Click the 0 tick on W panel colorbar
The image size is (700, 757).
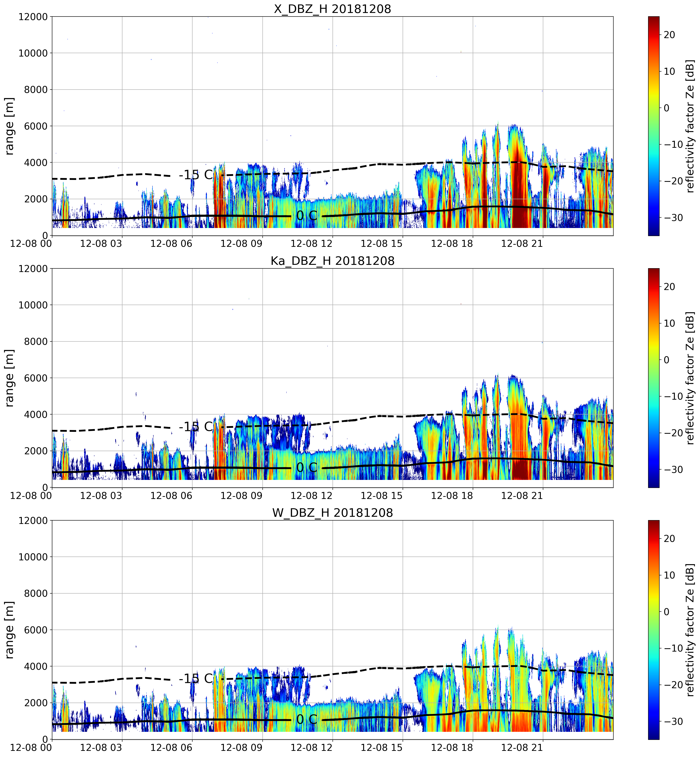coord(667,612)
